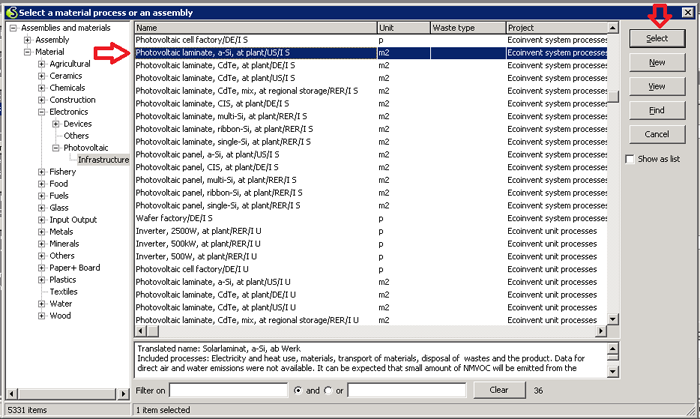Expand the Metals tree node

click(x=42, y=232)
